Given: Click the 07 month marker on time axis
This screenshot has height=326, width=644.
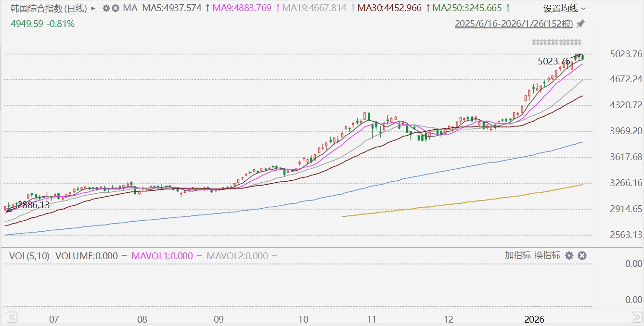Looking at the screenshot, I should tap(54, 319).
